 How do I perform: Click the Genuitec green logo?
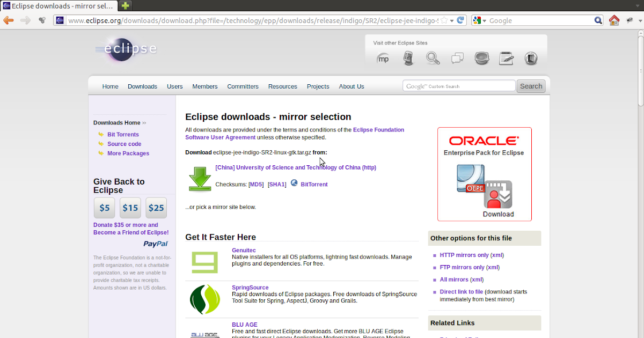(x=205, y=262)
